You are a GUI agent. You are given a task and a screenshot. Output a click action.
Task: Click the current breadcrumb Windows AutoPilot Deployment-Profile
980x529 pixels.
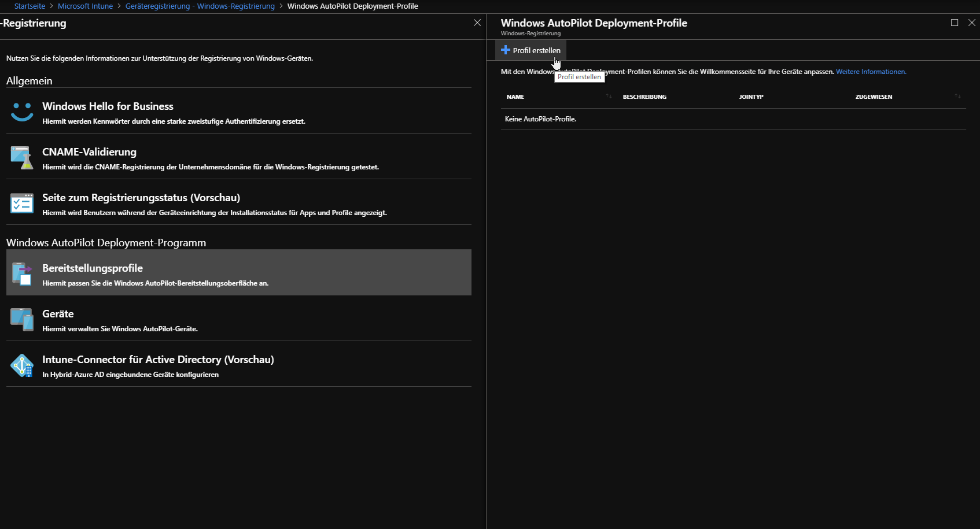[353, 6]
